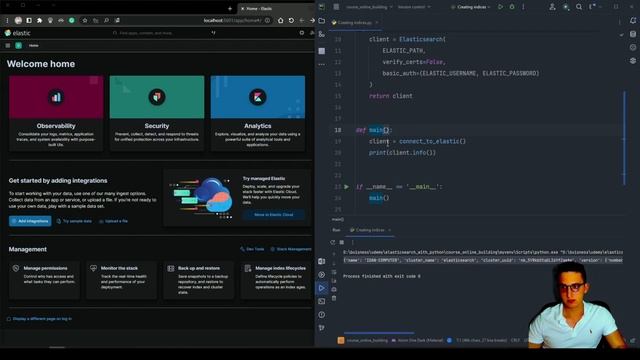Screen dimensions: 640x360
Task: Clear all output with trash icon
Action: click(x=334, y=298)
